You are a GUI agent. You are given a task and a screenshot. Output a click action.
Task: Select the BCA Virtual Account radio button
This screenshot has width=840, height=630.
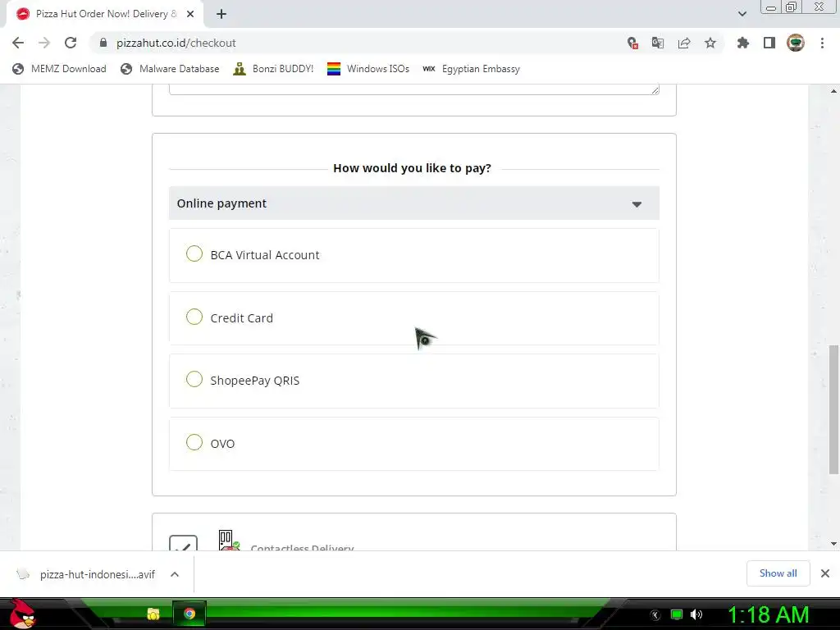[x=194, y=254]
